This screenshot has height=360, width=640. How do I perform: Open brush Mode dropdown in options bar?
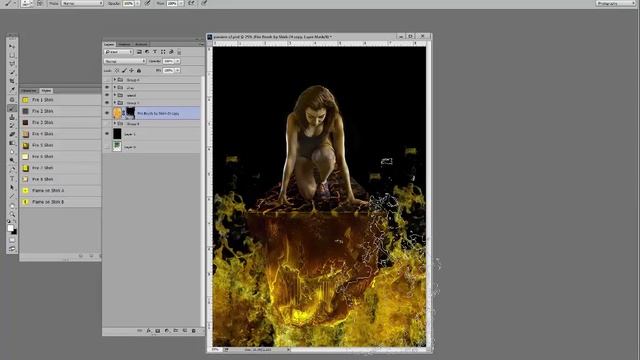click(82, 3)
